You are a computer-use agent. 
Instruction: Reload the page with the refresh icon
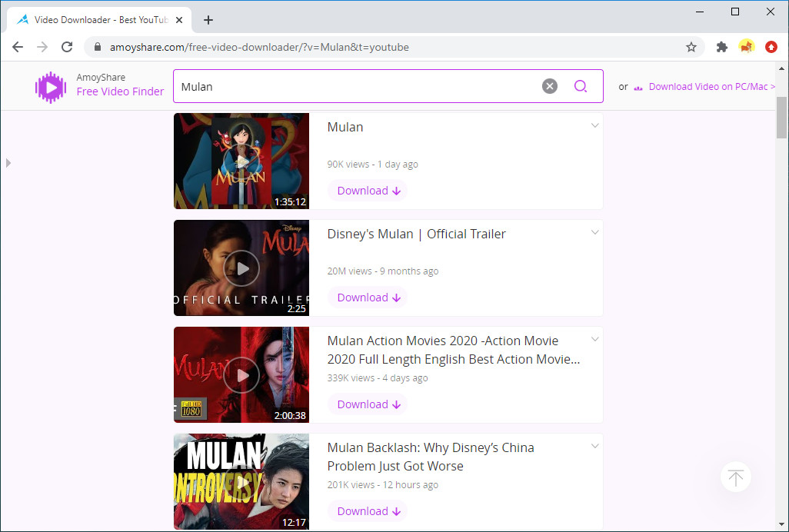click(67, 47)
